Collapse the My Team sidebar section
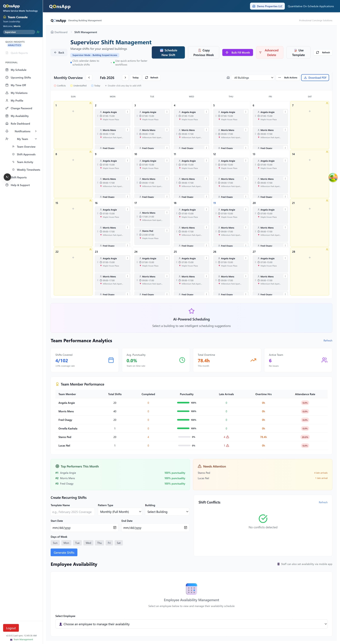Image resolution: width=340 pixels, height=644 pixels. [x=36, y=139]
